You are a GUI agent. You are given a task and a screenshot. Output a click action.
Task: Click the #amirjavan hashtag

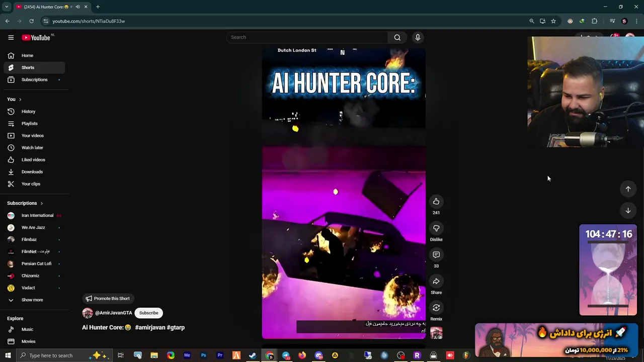(150, 327)
